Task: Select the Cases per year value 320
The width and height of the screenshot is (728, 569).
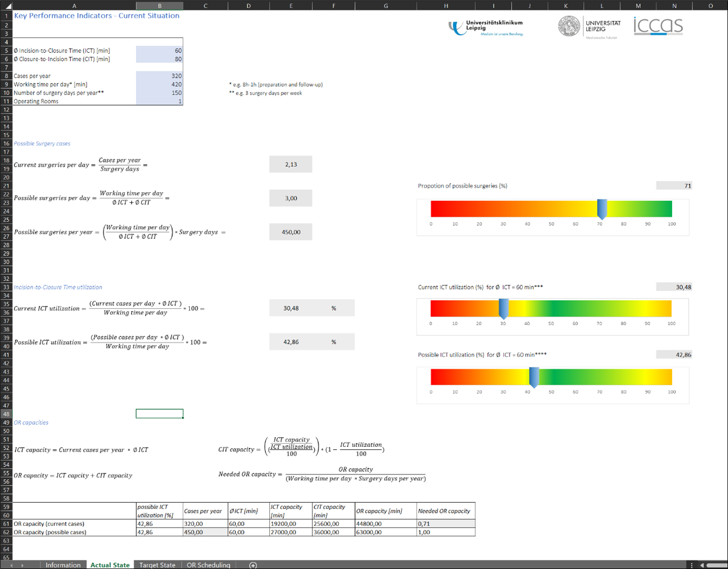Action: coord(159,76)
